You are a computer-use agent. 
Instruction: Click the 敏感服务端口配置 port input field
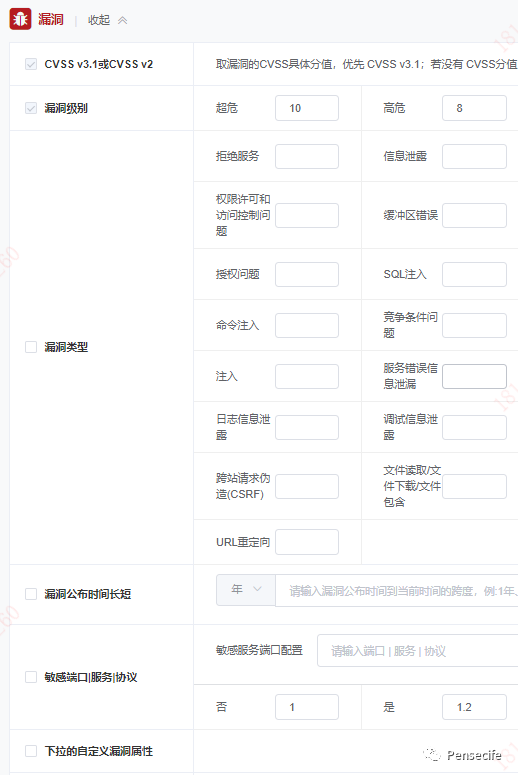tap(418, 651)
